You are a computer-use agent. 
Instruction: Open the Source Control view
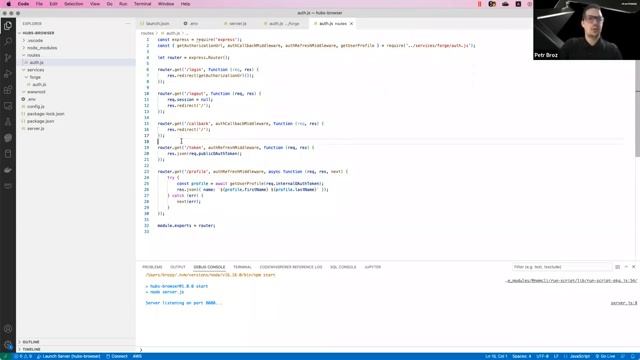click(8, 58)
